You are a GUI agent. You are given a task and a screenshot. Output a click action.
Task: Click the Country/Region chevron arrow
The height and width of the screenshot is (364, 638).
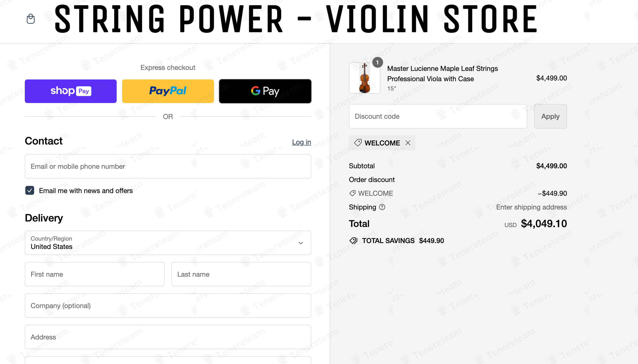(301, 243)
